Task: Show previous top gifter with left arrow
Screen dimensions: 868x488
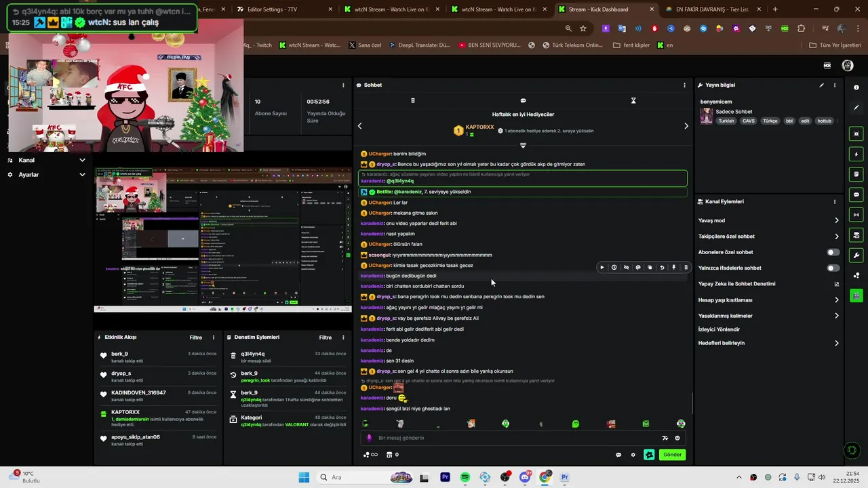Action: 359,126
